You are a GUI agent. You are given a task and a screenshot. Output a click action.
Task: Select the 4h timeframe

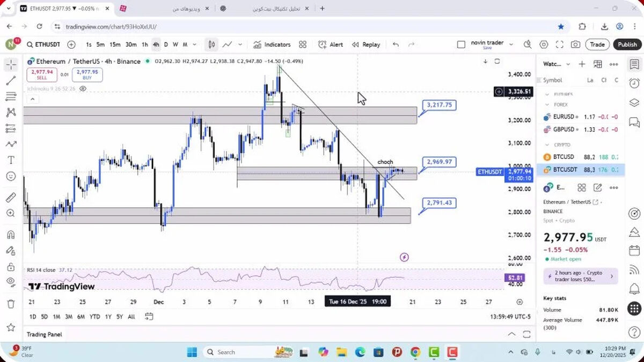pos(156,45)
